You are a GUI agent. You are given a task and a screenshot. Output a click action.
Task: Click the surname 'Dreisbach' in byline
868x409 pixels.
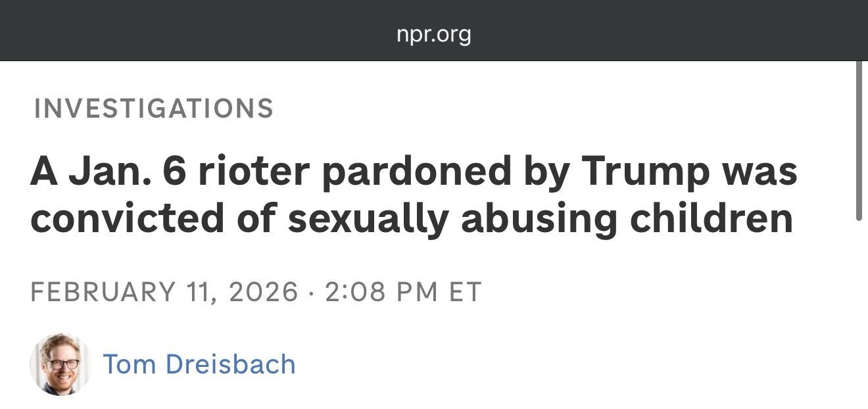[x=231, y=364]
